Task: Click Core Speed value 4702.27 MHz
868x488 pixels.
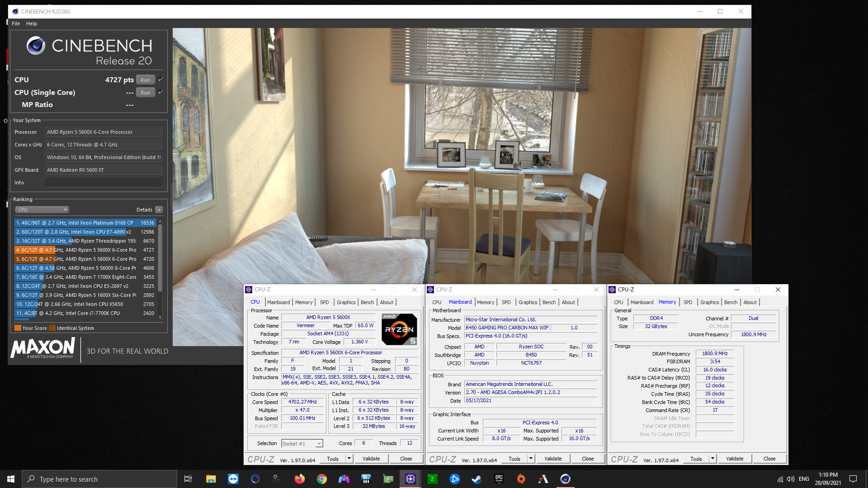Action: click(302, 402)
